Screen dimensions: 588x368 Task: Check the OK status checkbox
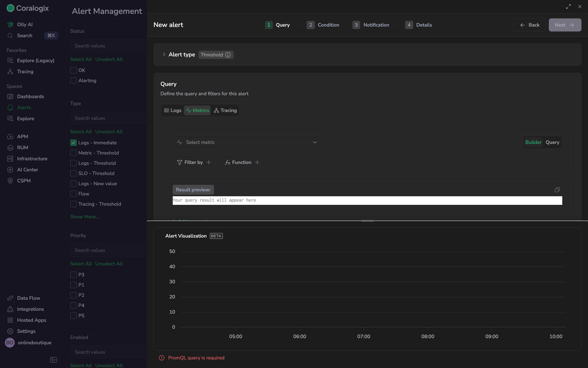coord(73,70)
